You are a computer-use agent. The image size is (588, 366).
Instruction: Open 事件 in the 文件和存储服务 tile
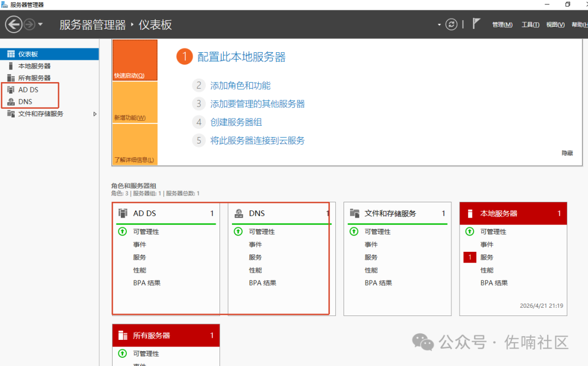(371, 245)
